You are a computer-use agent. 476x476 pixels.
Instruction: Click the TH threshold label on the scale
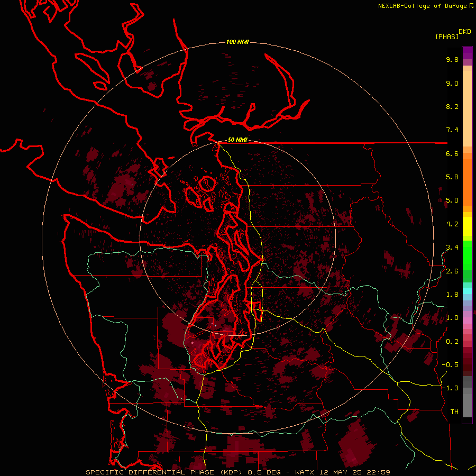(454, 412)
